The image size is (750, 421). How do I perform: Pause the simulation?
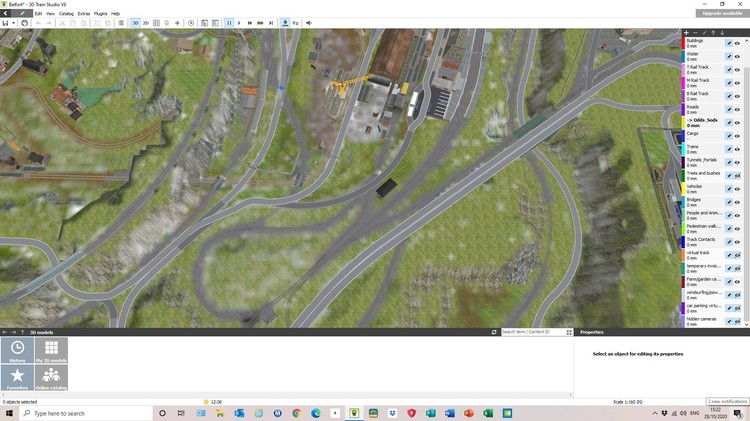229,22
